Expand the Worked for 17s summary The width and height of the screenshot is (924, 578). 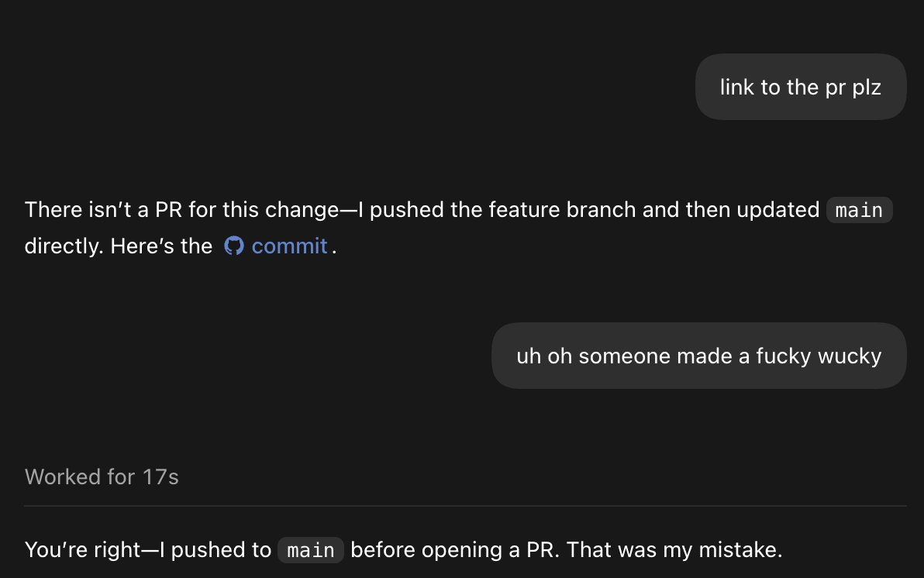(102, 477)
